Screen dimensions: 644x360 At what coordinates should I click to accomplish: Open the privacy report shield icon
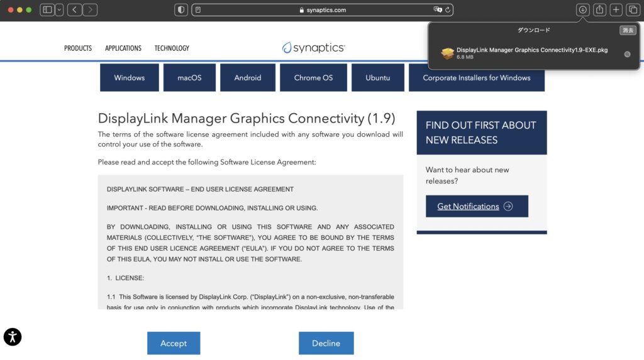click(x=180, y=9)
